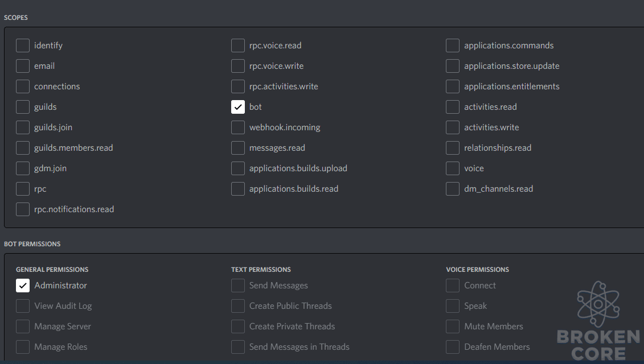644x364 pixels.
Task: Enable relationships.read scope
Action: click(x=453, y=148)
